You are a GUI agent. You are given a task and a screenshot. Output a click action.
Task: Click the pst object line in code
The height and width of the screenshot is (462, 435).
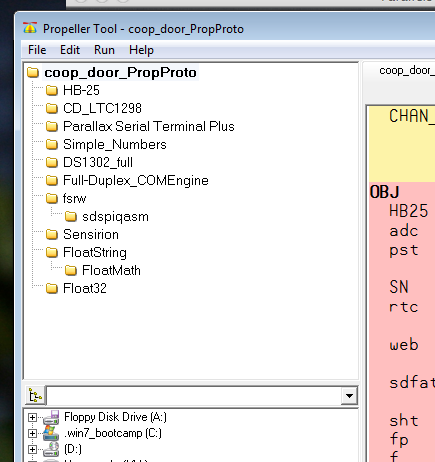point(404,250)
